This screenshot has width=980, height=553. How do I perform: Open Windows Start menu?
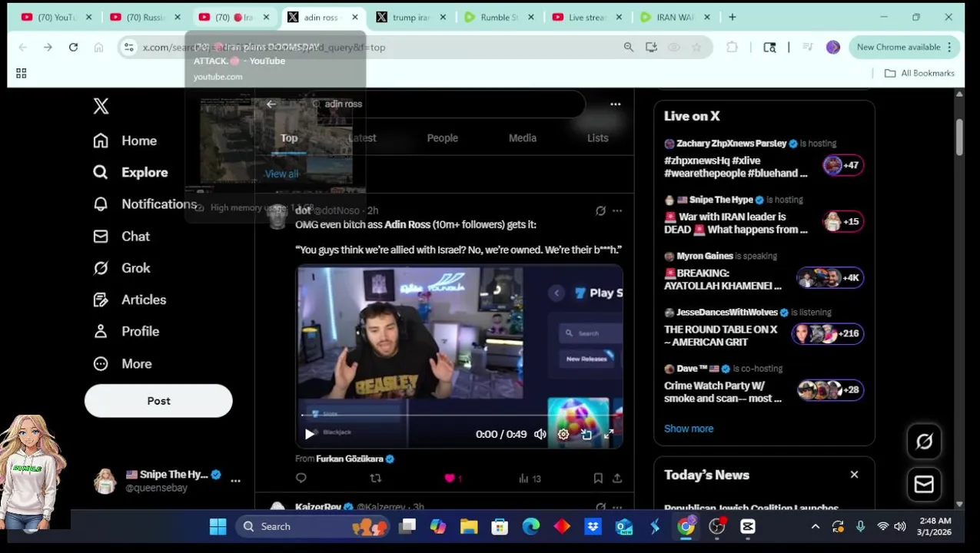click(218, 526)
